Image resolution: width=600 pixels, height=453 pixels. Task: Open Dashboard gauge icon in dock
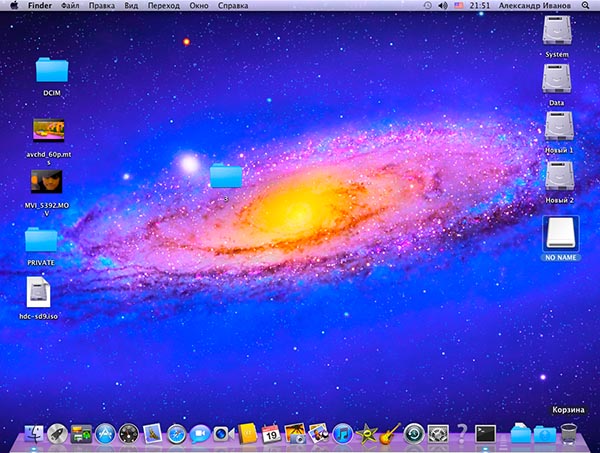pos(129,434)
